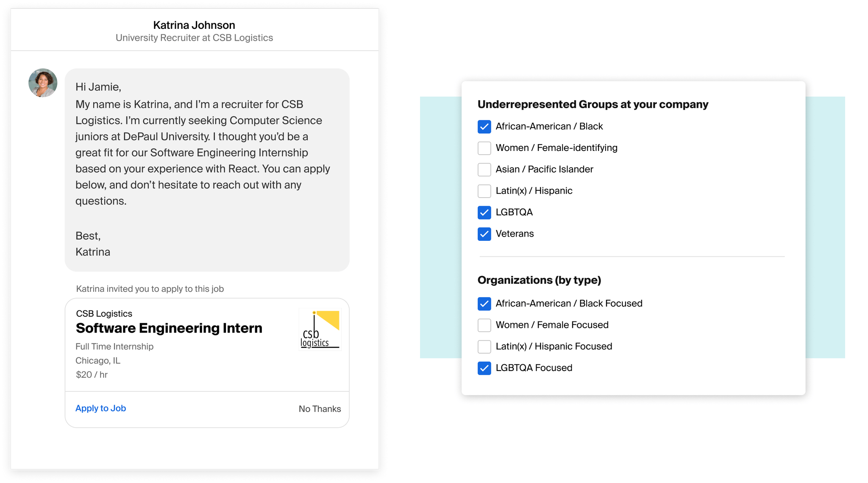Enable the Women / Female Focused option

click(x=484, y=325)
